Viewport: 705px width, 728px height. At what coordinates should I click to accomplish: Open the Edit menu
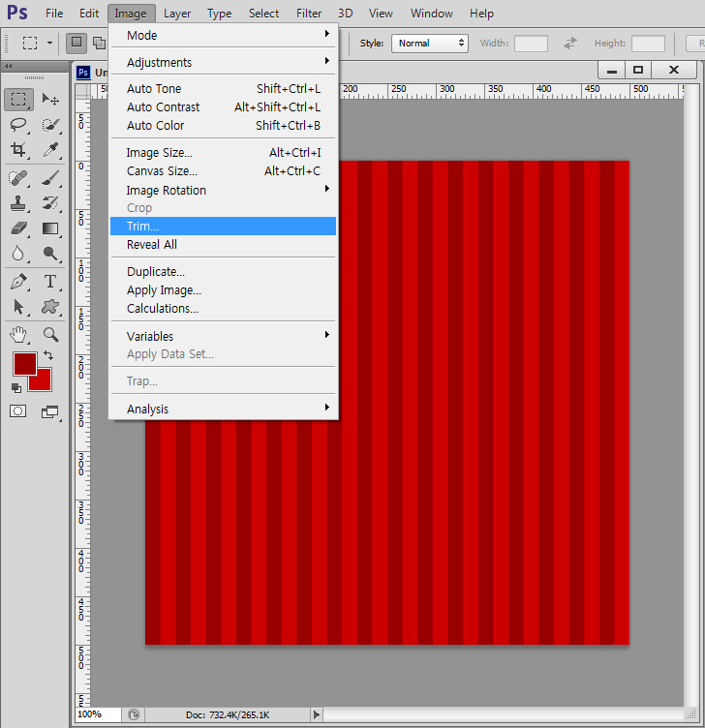(89, 14)
